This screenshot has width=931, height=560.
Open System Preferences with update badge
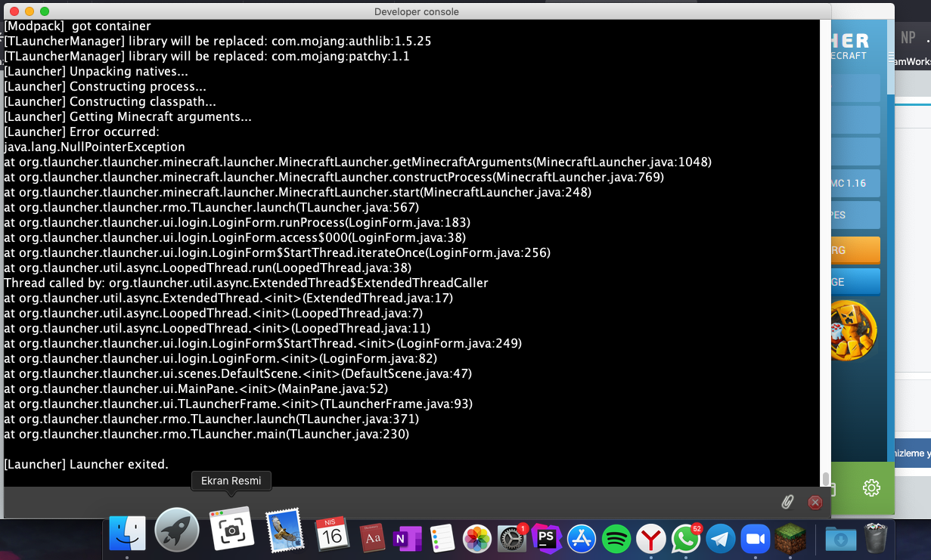coord(512,538)
